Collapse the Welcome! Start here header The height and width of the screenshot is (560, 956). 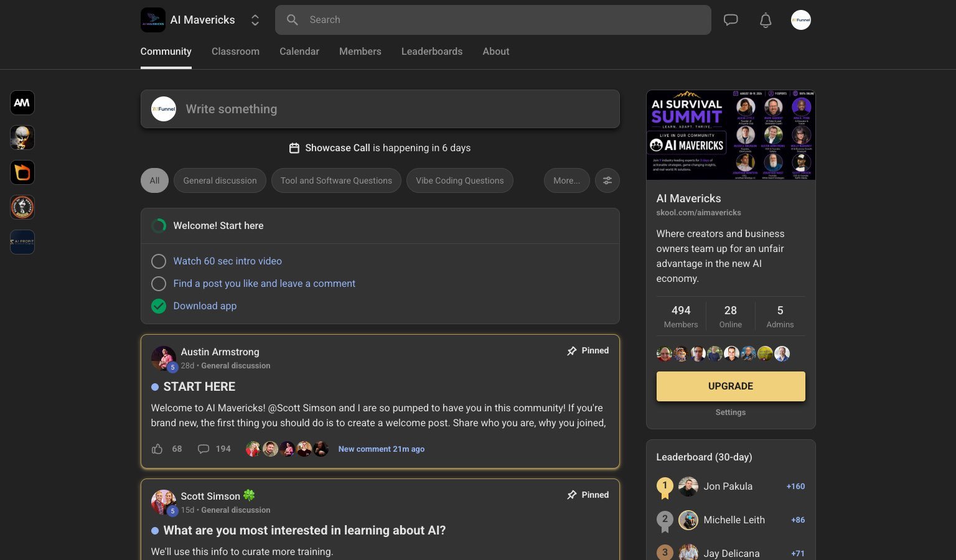pos(380,226)
